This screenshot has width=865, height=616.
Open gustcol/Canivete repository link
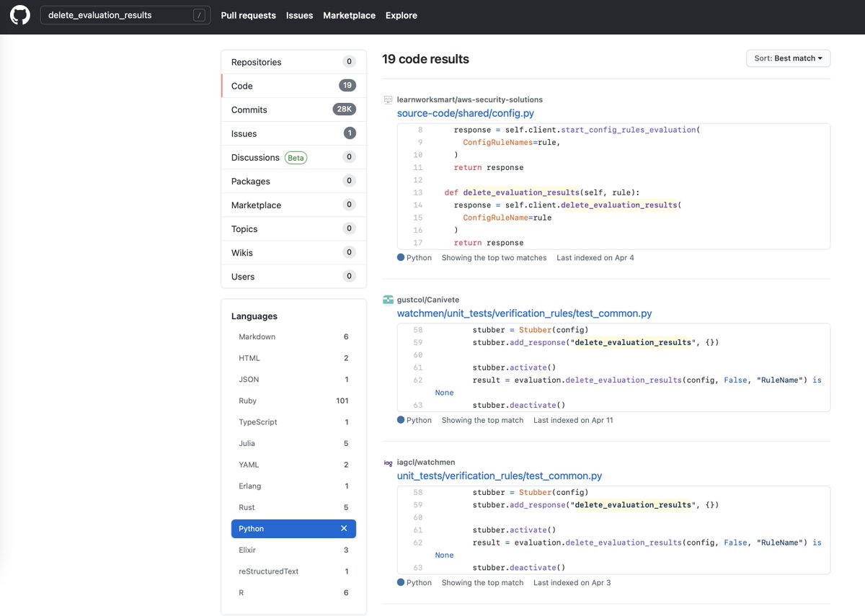click(428, 300)
